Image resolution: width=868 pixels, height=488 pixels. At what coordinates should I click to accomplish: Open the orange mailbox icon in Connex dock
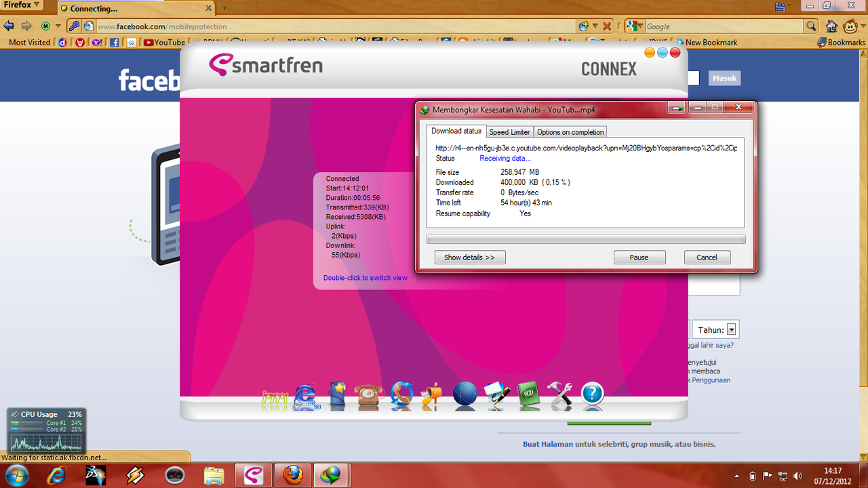click(x=432, y=395)
